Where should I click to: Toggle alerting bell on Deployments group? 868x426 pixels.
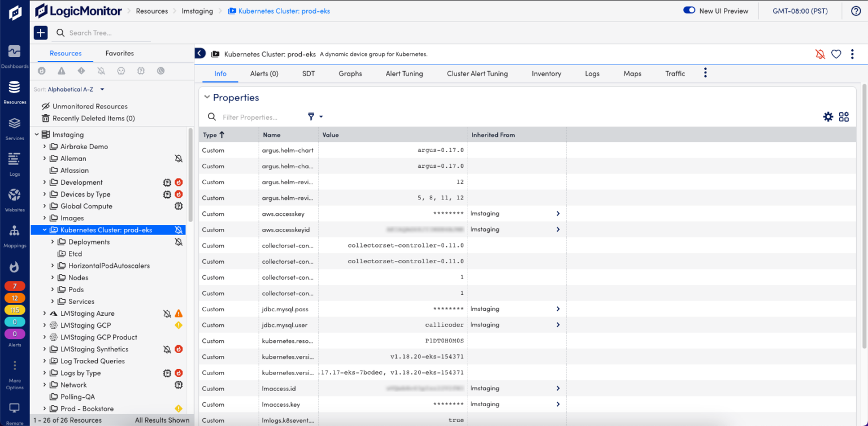coord(179,242)
